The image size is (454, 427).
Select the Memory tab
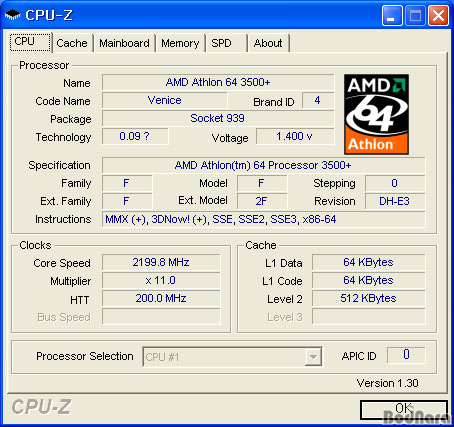pos(180,43)
